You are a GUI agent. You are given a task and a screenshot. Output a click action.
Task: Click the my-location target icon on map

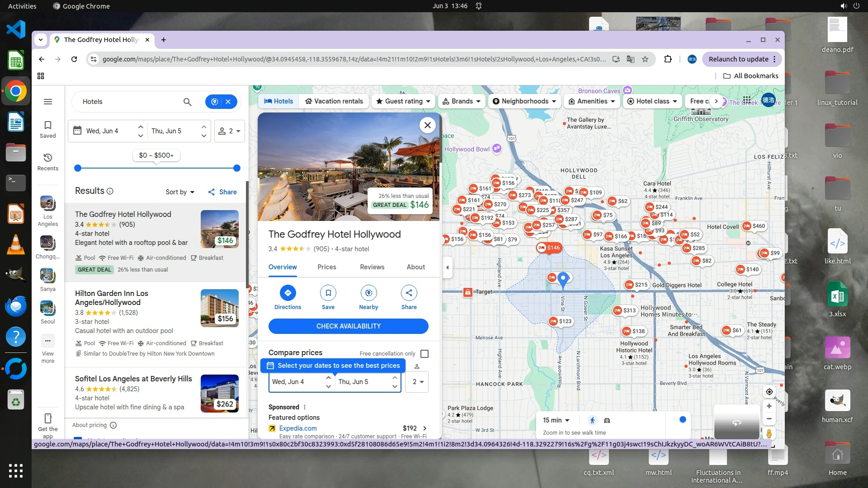coord(769,391)
